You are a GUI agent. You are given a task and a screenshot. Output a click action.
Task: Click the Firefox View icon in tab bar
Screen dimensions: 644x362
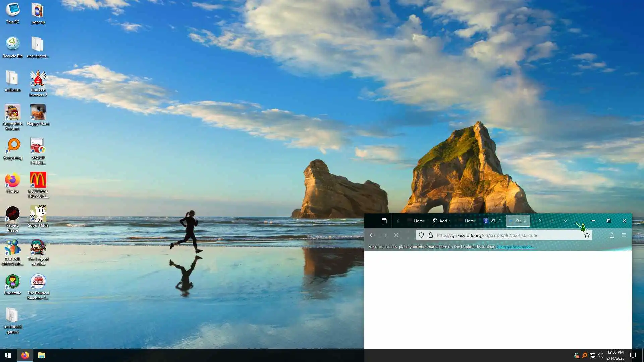(x=384, y=221)
